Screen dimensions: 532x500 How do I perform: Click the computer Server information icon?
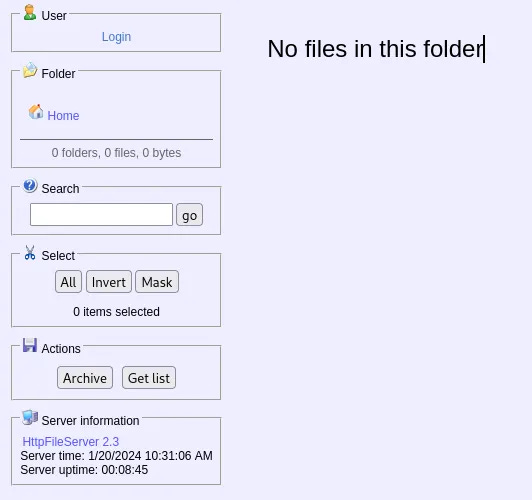(x=30, y=418)
